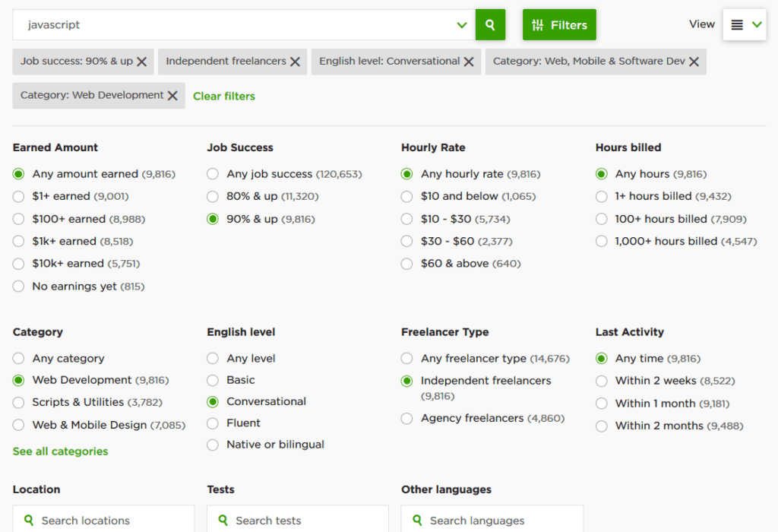Select $100+ earned radio option
The width and height of the screenshot is (778, 532).
pos(18,219)
